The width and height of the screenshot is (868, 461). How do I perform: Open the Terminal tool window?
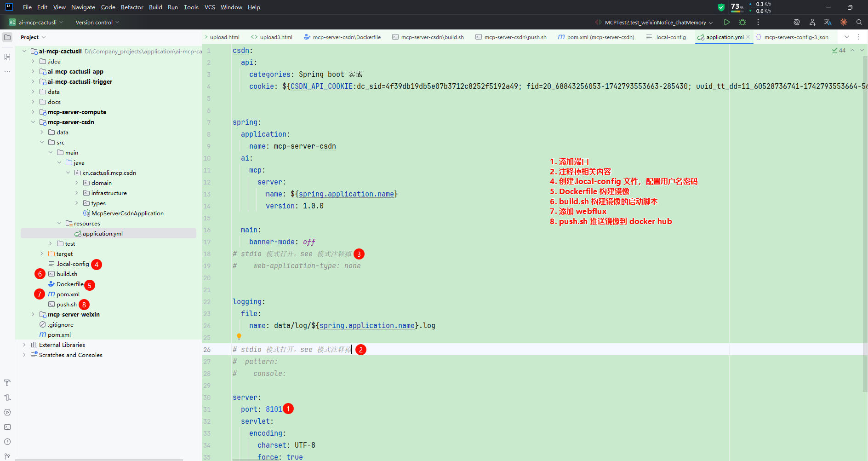[x=7, y=427]
